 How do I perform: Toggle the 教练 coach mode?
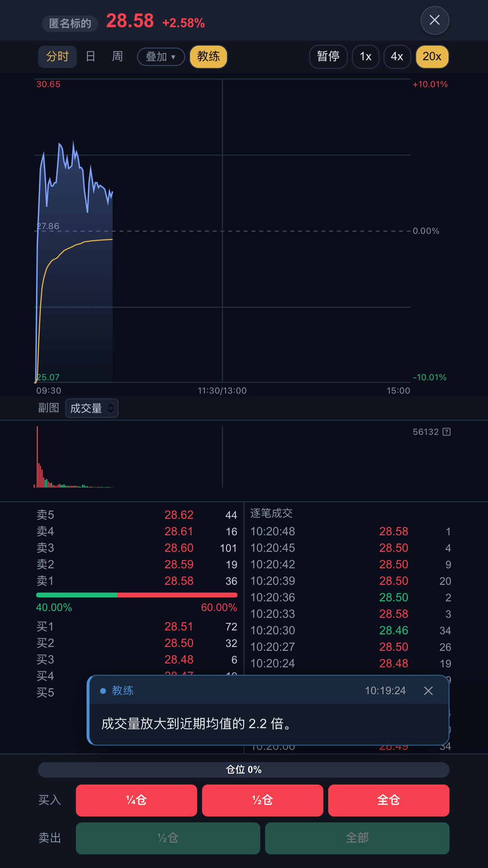208,57
